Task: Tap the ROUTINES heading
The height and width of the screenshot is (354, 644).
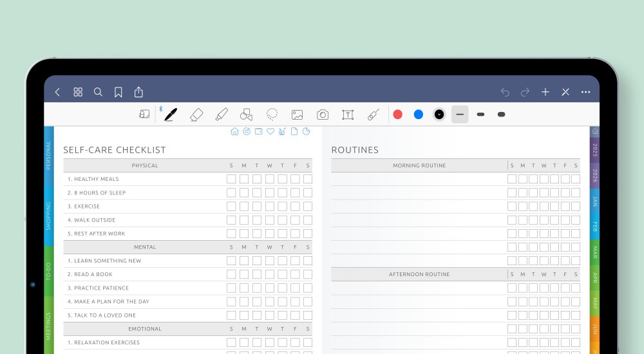Action: [355, 150]
